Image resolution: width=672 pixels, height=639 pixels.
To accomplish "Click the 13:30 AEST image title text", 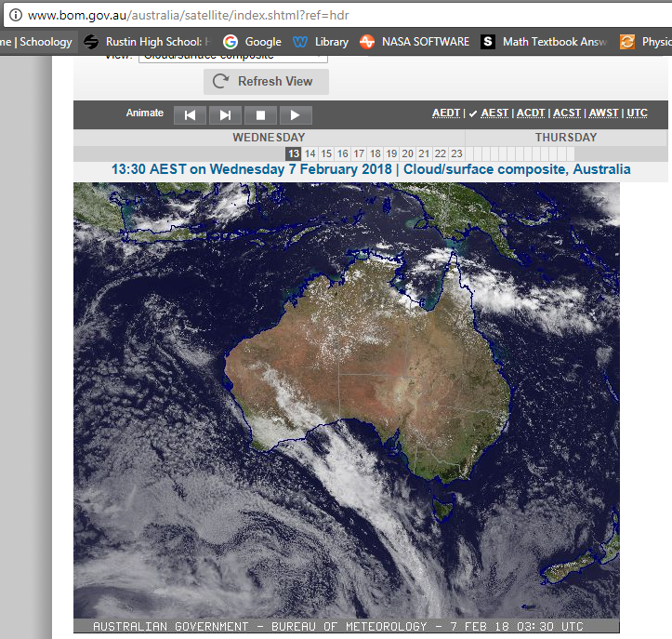I will (x=371, y=169).
